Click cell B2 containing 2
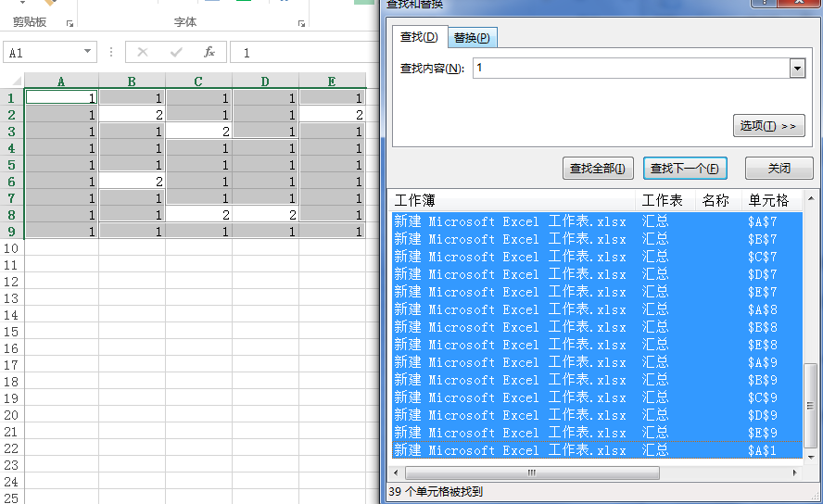823x504 pixels. coord(132,115)
